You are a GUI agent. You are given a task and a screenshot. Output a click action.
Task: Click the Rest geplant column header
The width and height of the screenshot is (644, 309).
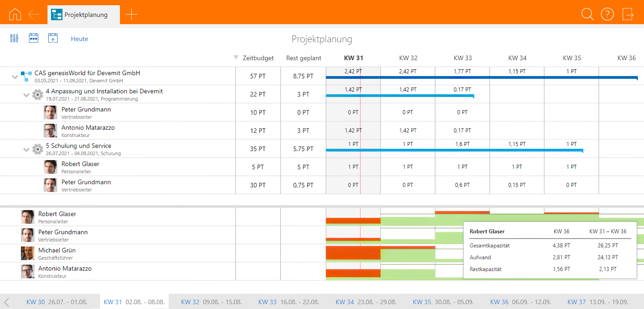(303, 58)
